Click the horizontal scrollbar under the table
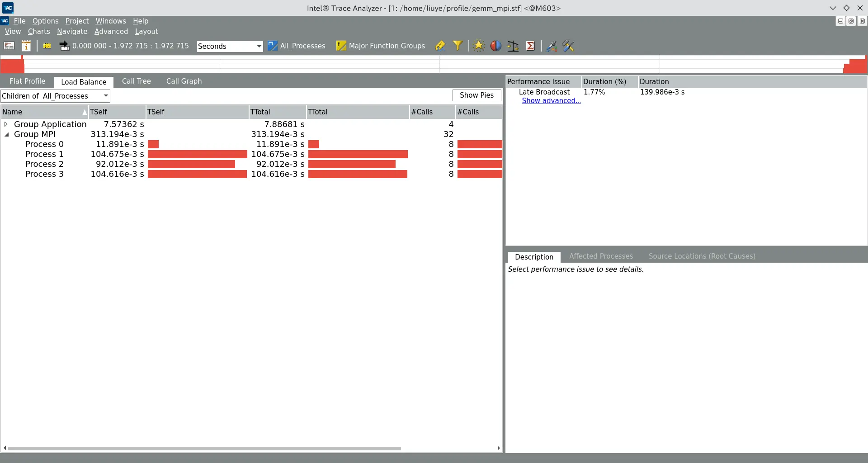 point(204,449)
